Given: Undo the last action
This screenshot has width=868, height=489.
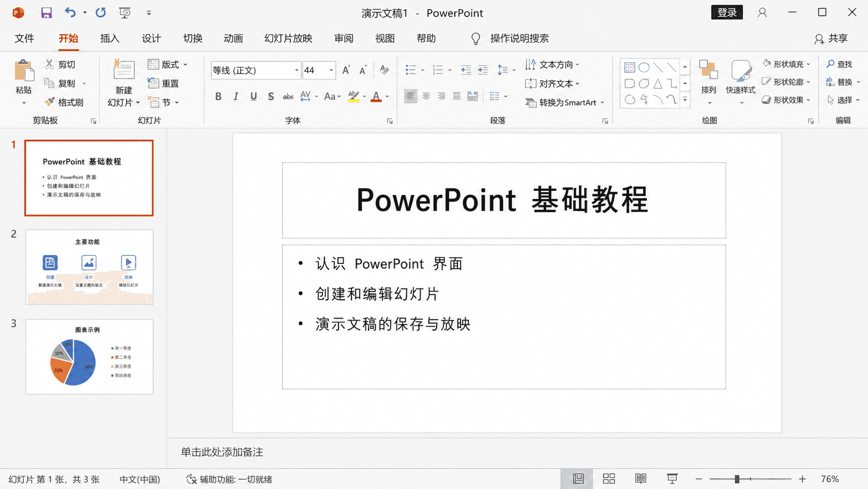Looking at the screenshot, I should [70, 12].
